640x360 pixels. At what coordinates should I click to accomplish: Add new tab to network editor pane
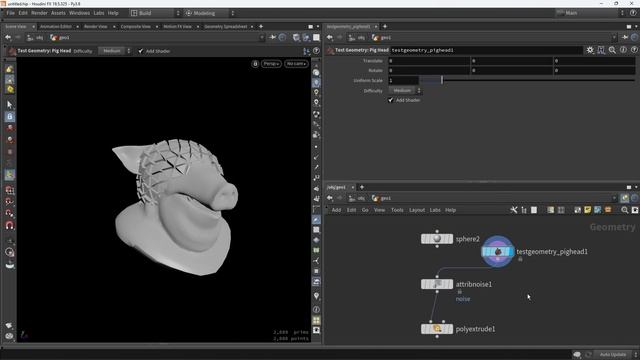[362, 187]
